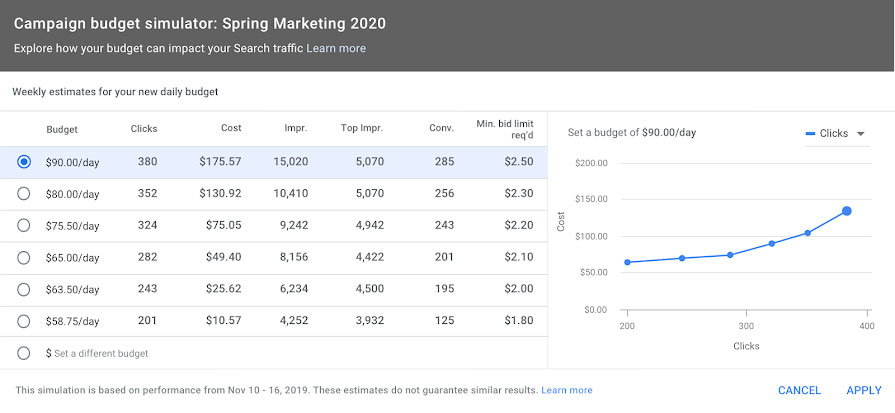Open Learn more link in header
Image resolution: width=895 pixels, height=413 pixels.
tap(336, 48)
